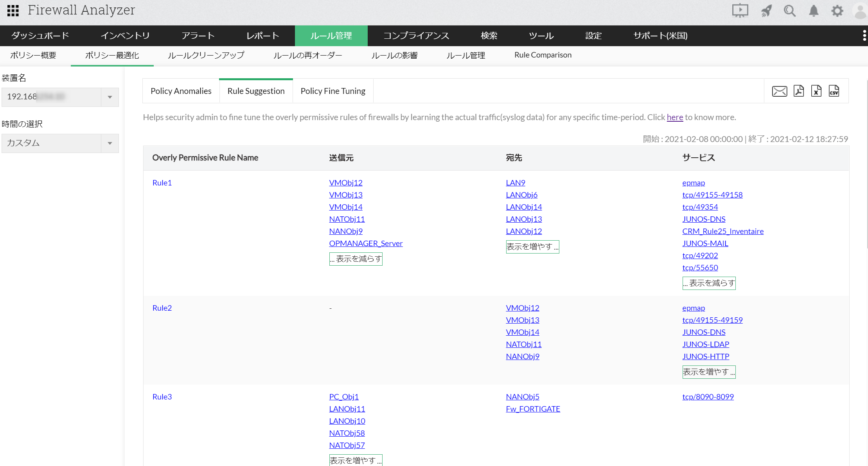Image resolution: width=868 pixels, height=466 pixels.
Task: Click the rocket quick-launch icon
Action: pos(766,11)
